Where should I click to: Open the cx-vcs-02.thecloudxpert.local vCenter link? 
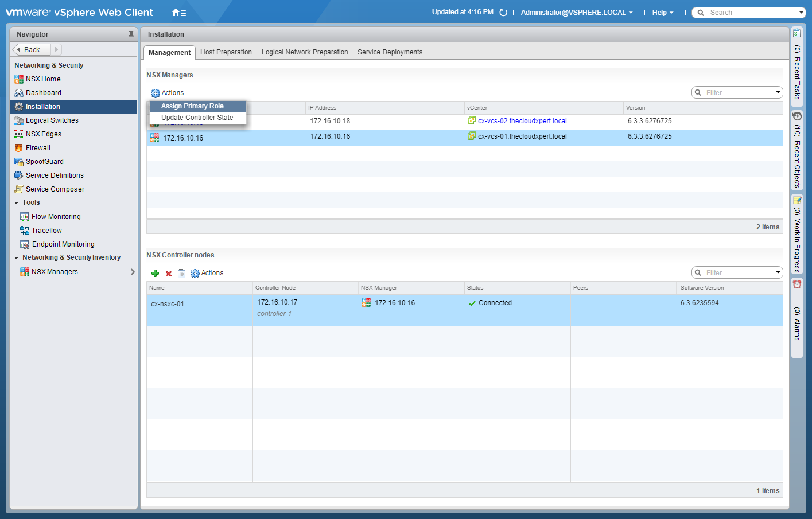[x=522, y=121]
